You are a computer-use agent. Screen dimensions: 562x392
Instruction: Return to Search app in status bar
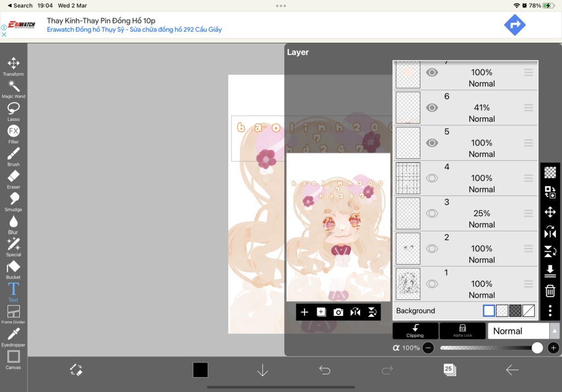coord(20,5)
